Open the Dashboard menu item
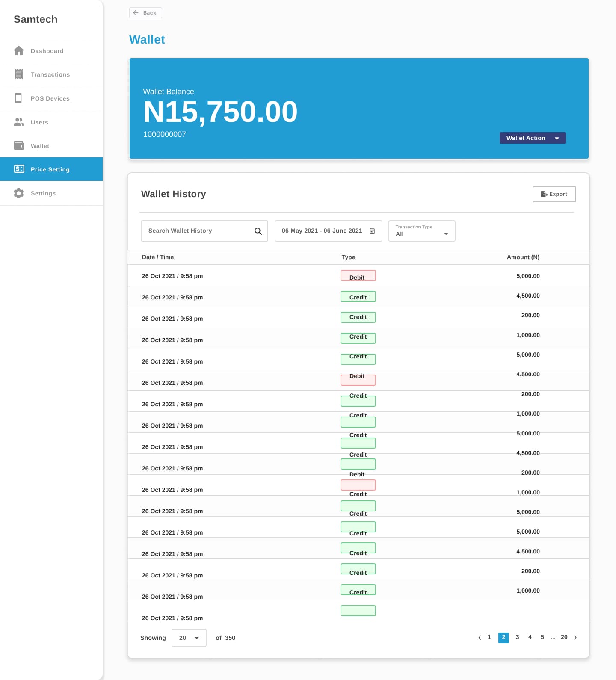 coord(51,50)
